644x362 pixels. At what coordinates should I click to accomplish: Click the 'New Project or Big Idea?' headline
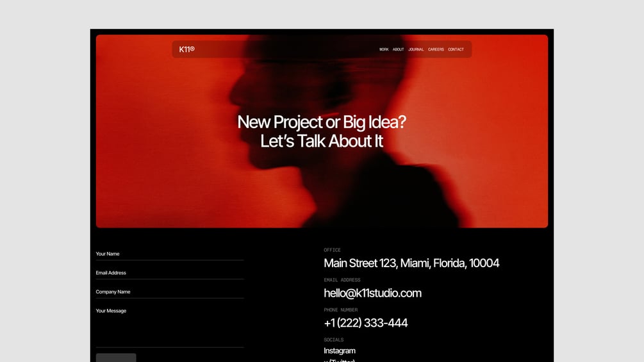(x=322, y=122)
